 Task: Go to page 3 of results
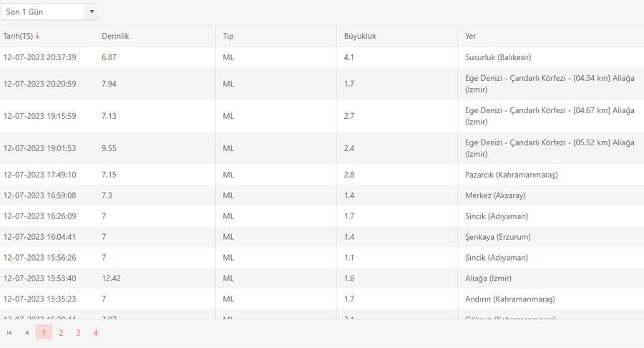click(79, 332)
